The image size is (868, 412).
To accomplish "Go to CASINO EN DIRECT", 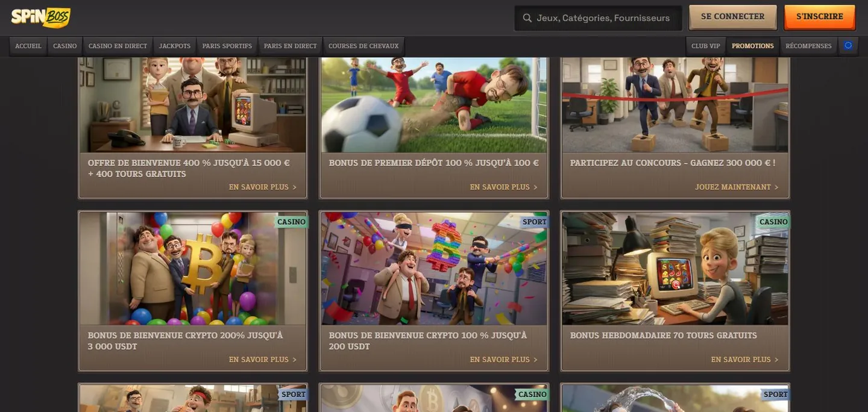I will coord(118,46).
